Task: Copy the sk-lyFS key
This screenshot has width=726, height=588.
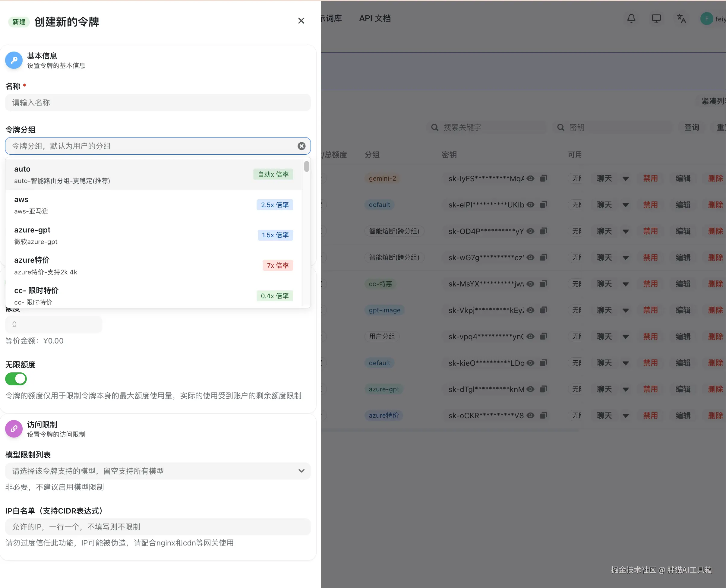Action: pos(544,178)
